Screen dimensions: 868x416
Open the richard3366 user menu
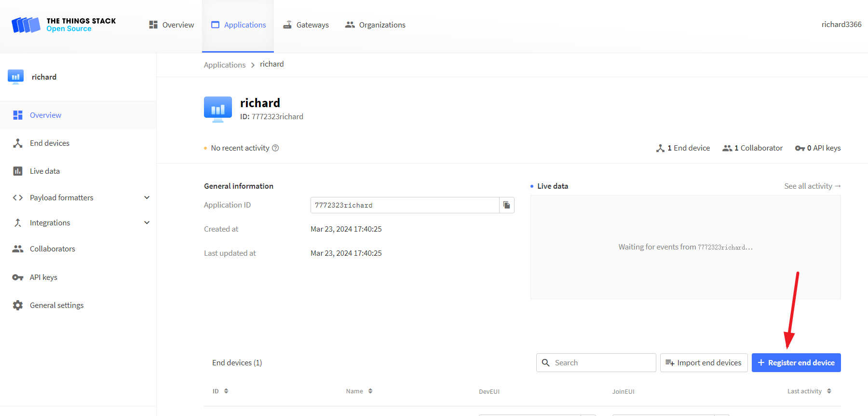pos(841,25)
